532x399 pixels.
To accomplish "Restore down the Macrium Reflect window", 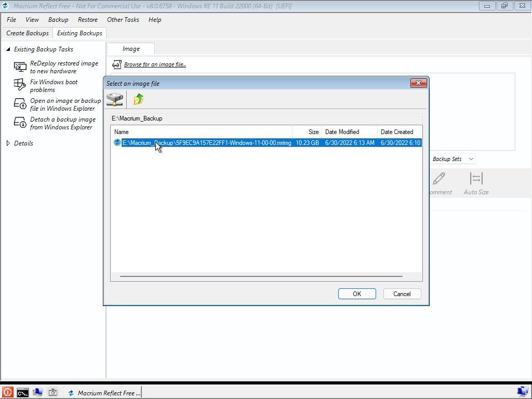I will point(504,6).
